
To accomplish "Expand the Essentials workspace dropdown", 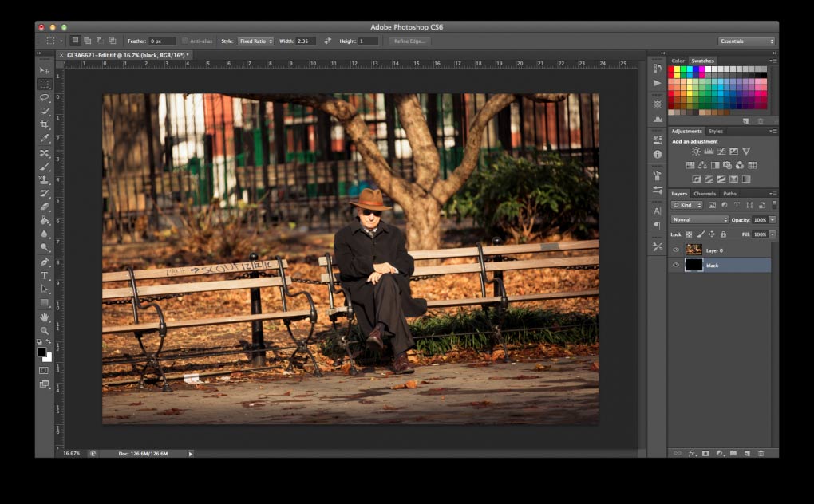I will [746, 41].
